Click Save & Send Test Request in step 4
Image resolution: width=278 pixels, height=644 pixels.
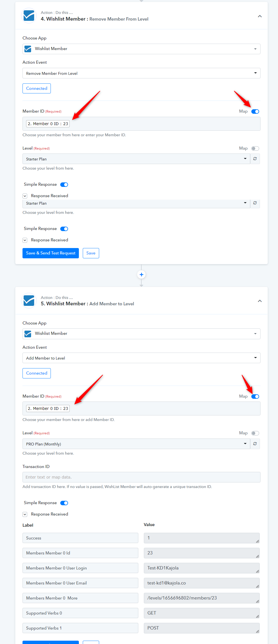pyautogui.click(x=51, y=253)
